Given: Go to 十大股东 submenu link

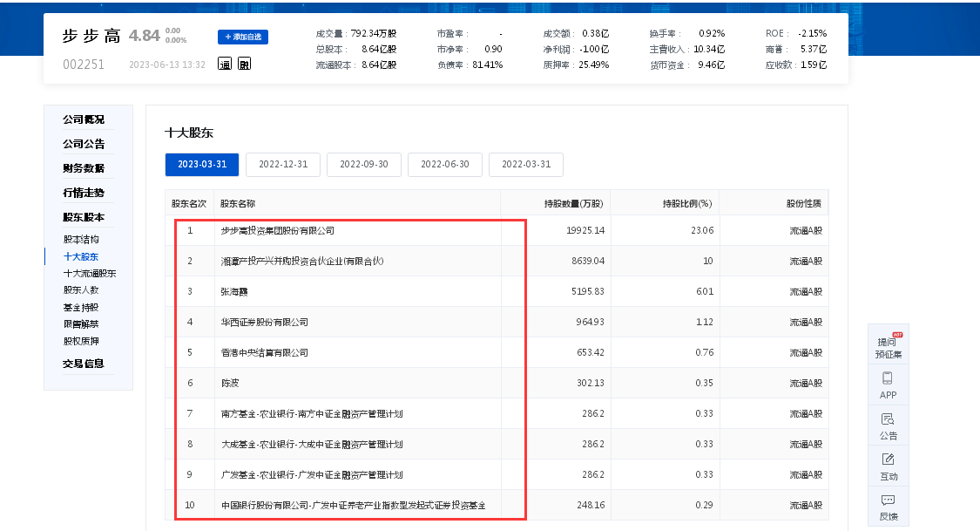Looking at the screenshot, I should tap(81, 256).
